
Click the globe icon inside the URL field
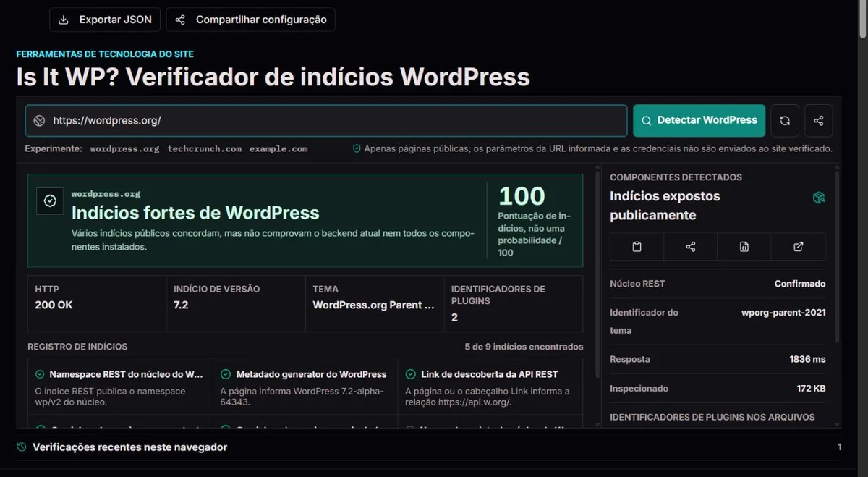point(40,121)
